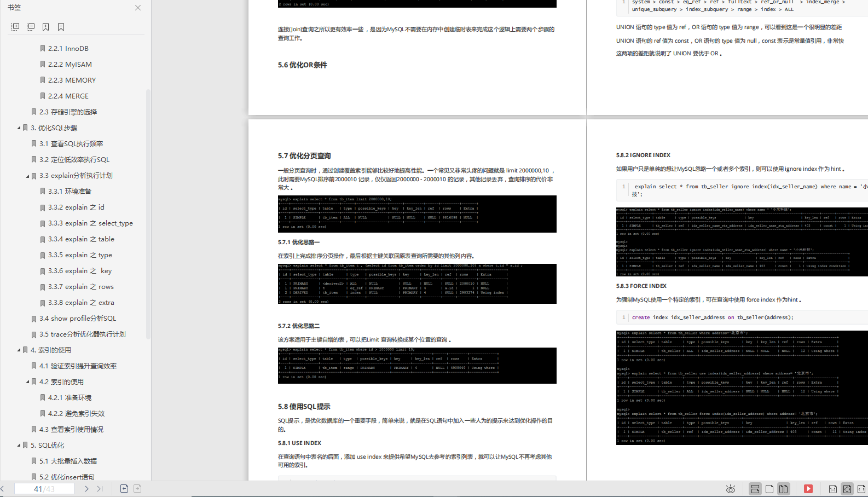Open bookmark 2.2.3 MEMORY

click(72, 80)
